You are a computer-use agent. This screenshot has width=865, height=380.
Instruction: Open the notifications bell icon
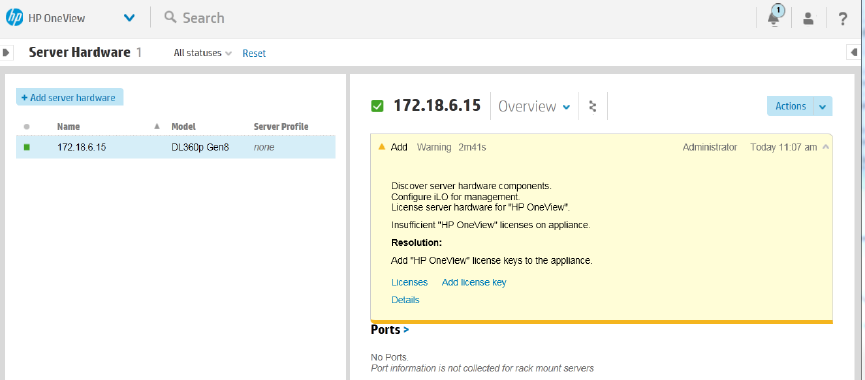(x=774, y=18)
